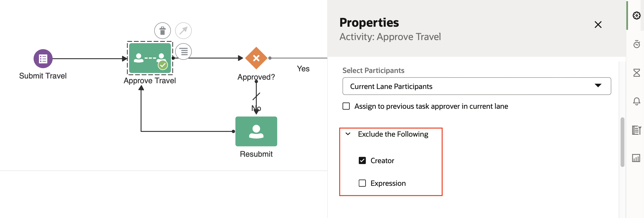Select the task actions list panel icon
The image size is (644, 218).
coord(637,130)
